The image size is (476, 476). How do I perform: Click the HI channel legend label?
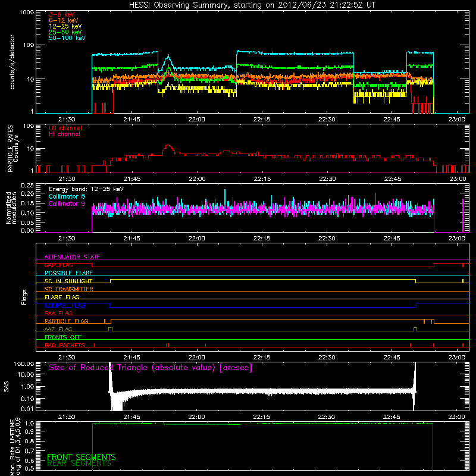tap(65, 134)
